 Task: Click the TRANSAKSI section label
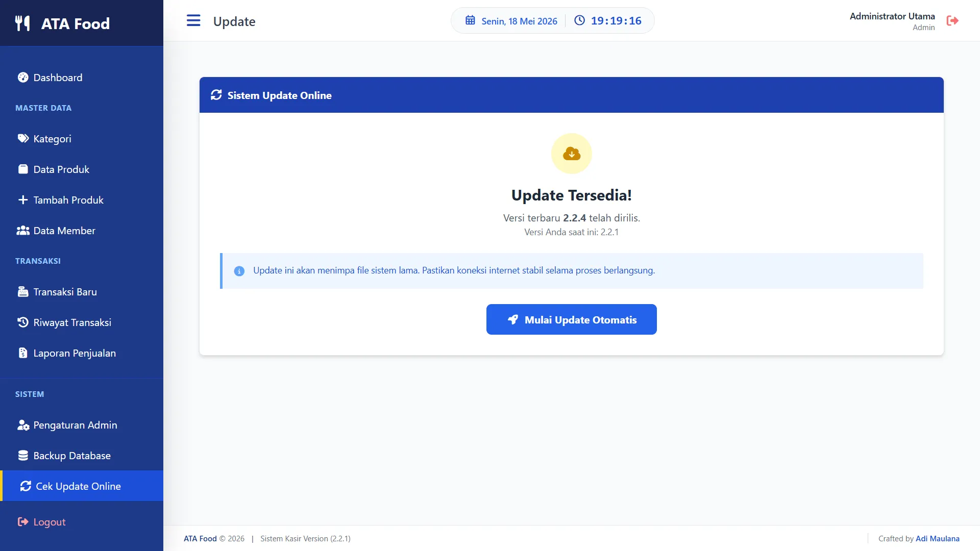click(38, 261)
